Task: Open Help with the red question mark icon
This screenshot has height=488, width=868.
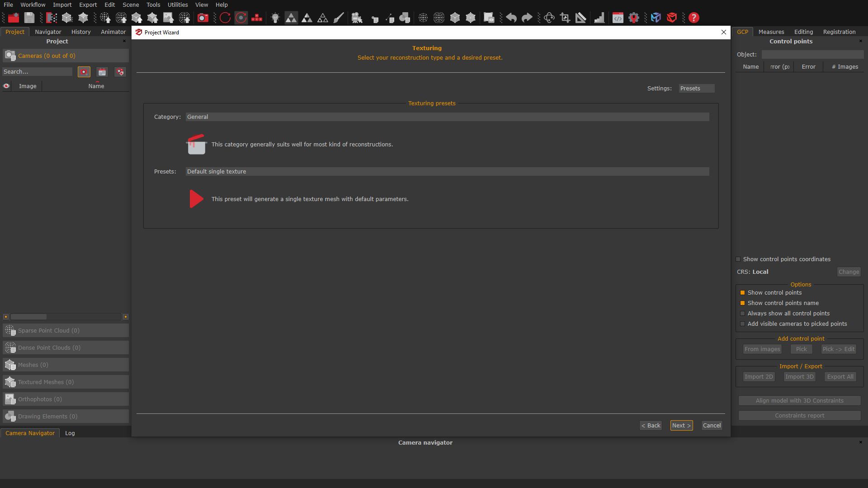Action: tap(693, 18)
